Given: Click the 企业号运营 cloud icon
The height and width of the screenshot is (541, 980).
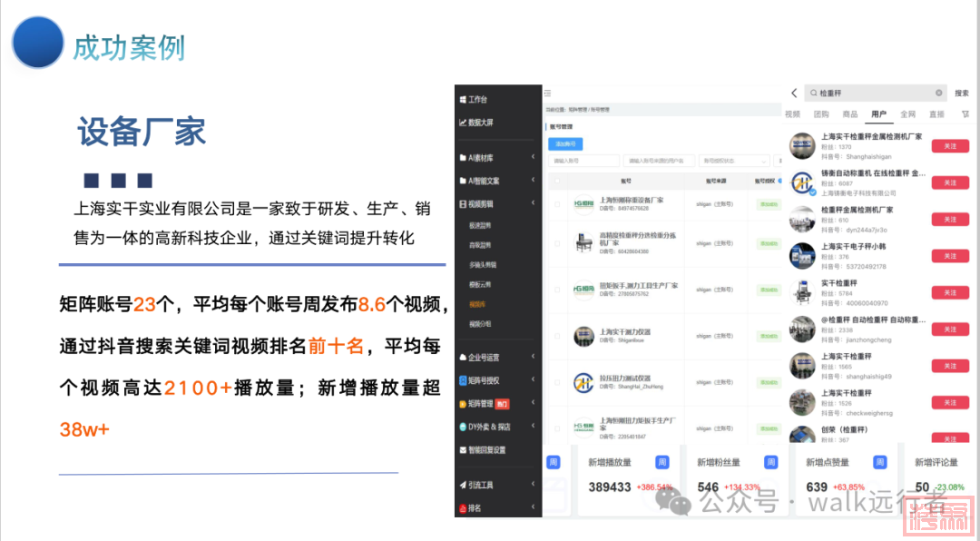Looking at the screenshot, I should [x=463, y=357].
